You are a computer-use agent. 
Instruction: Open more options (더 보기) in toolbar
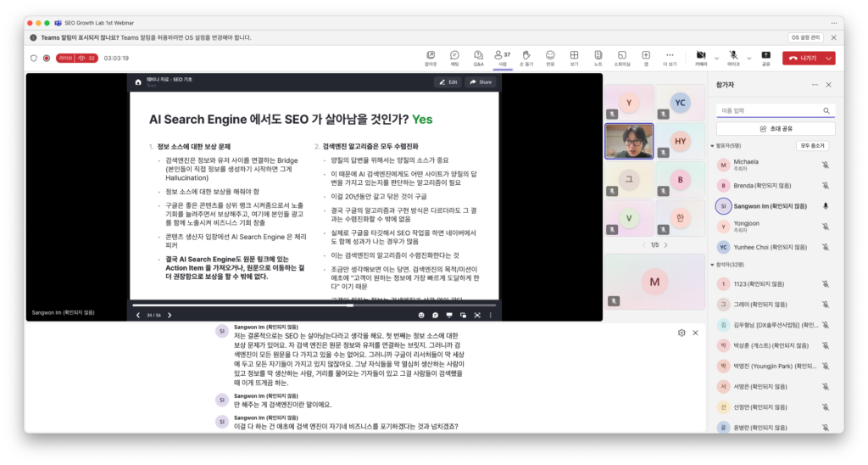pos(670,59)
